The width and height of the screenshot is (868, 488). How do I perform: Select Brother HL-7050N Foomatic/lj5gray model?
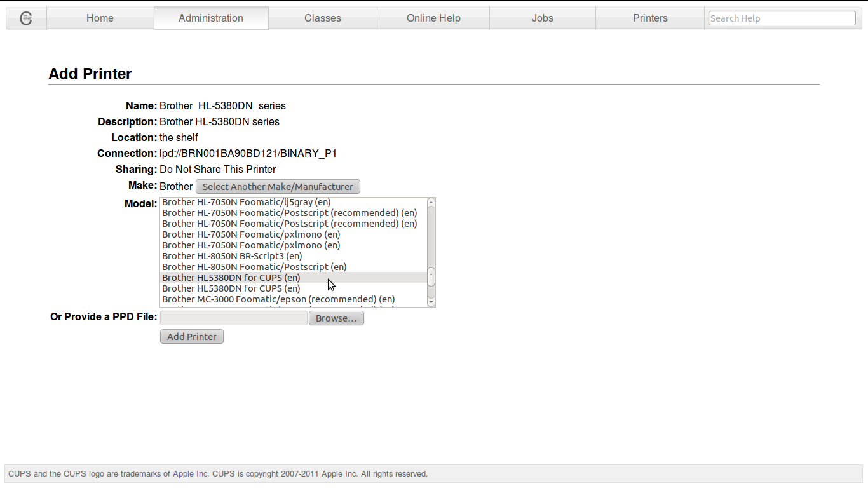click(247, 202)
